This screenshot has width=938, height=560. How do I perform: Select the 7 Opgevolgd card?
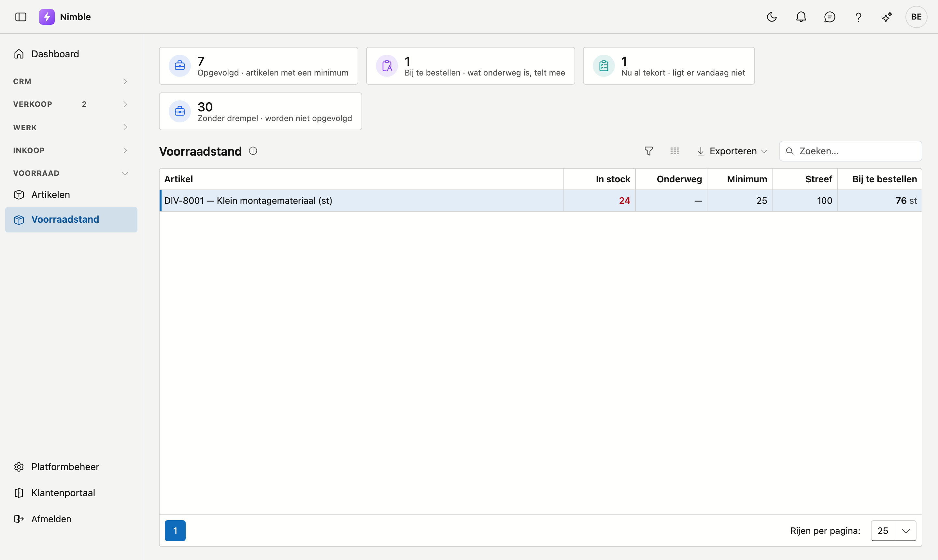[259, 66]
